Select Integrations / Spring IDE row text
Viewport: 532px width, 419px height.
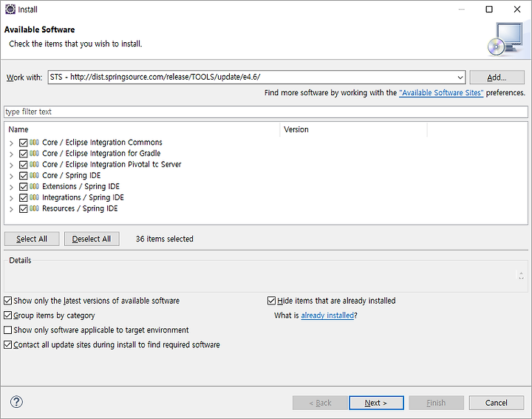(x=83, y=197)
